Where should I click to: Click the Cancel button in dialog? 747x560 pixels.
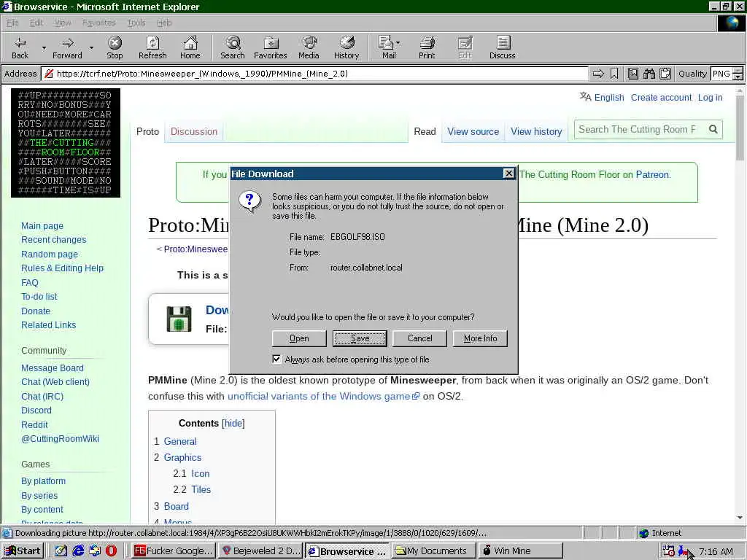(419, 338)
